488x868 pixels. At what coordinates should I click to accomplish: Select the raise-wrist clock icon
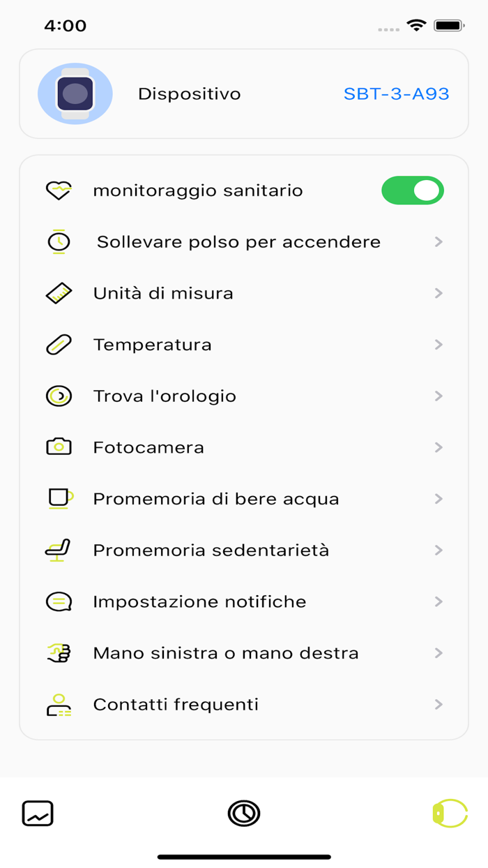[59, 241]
